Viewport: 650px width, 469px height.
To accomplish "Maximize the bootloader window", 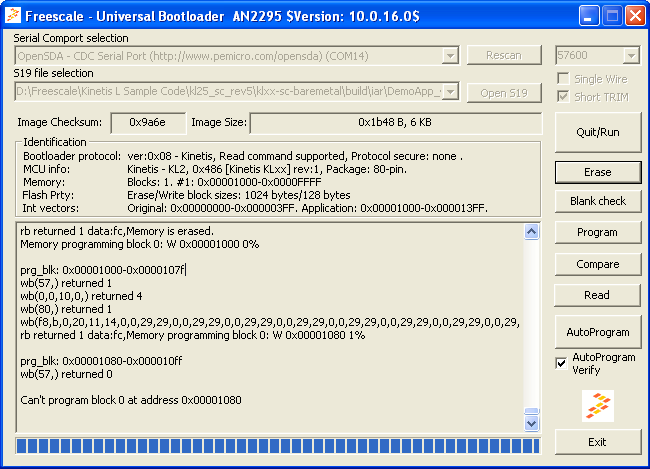I will [x=612, y=16].
